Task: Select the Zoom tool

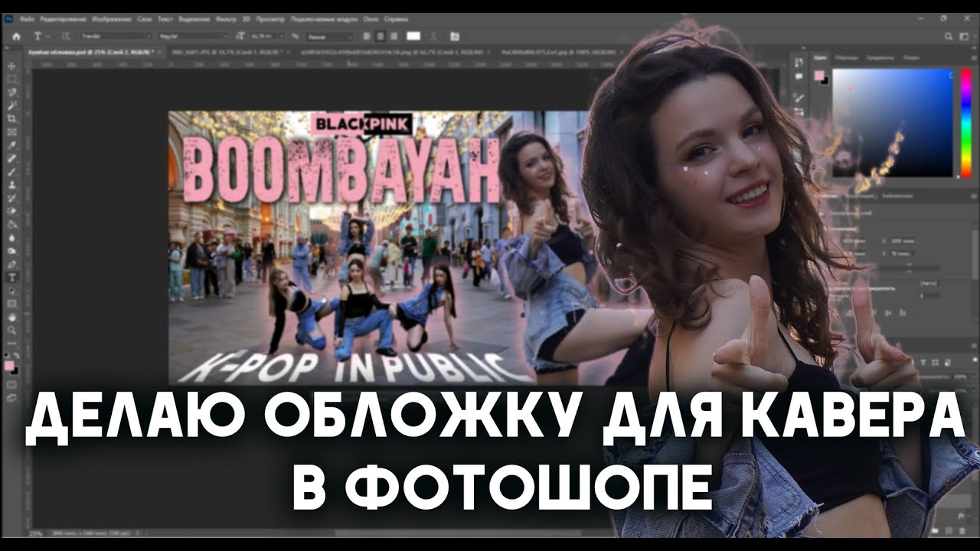Action: click(12, 330)
